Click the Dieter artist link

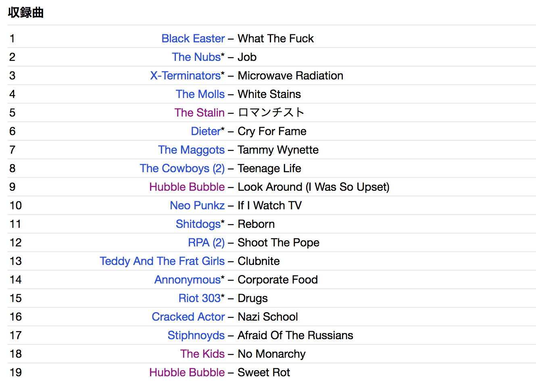pyautogui.click(x=206, y=131)
